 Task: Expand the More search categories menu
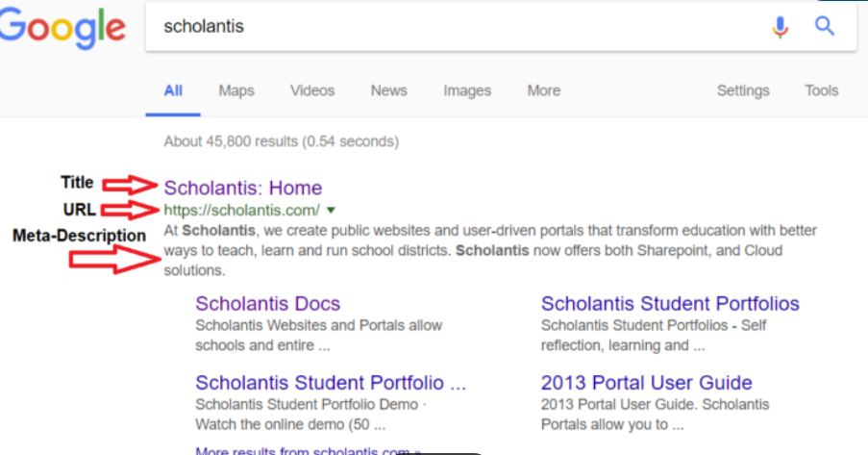point(544,90)
